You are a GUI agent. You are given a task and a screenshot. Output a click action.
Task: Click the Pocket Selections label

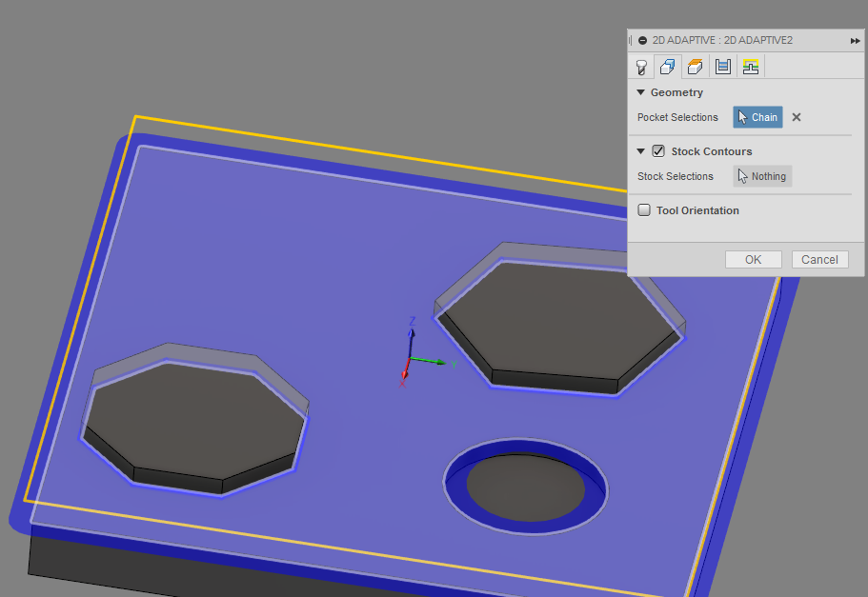677,117
